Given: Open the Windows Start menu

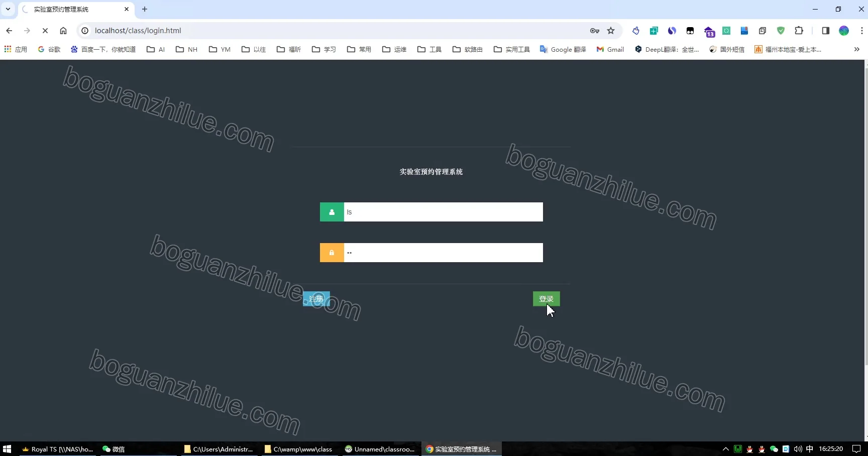Looking at the screenshot, I should (x=7, y=449).
